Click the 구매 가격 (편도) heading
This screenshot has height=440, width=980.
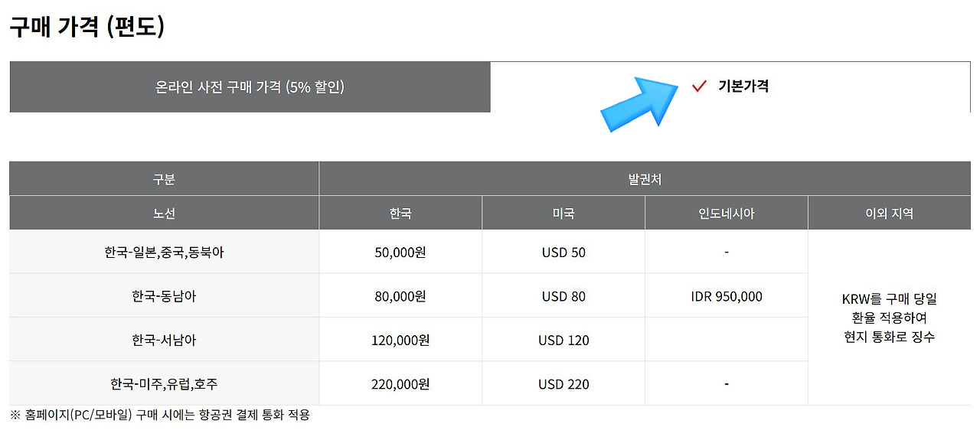click(87, 27)
